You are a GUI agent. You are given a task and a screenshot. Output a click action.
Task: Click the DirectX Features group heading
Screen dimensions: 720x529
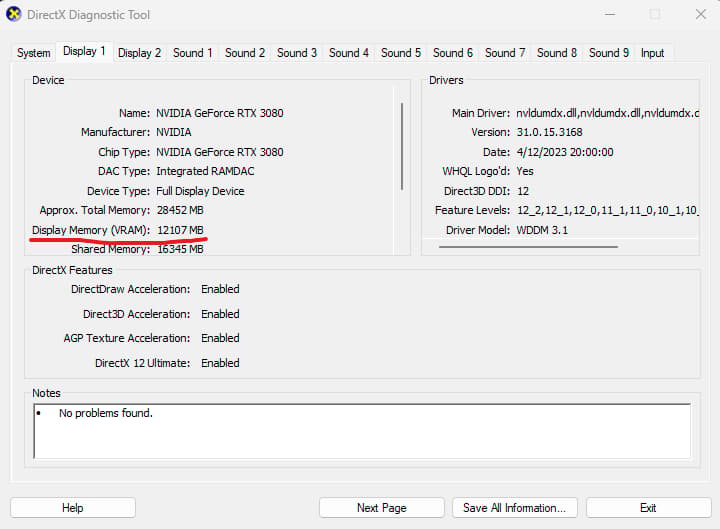[72, 270]
